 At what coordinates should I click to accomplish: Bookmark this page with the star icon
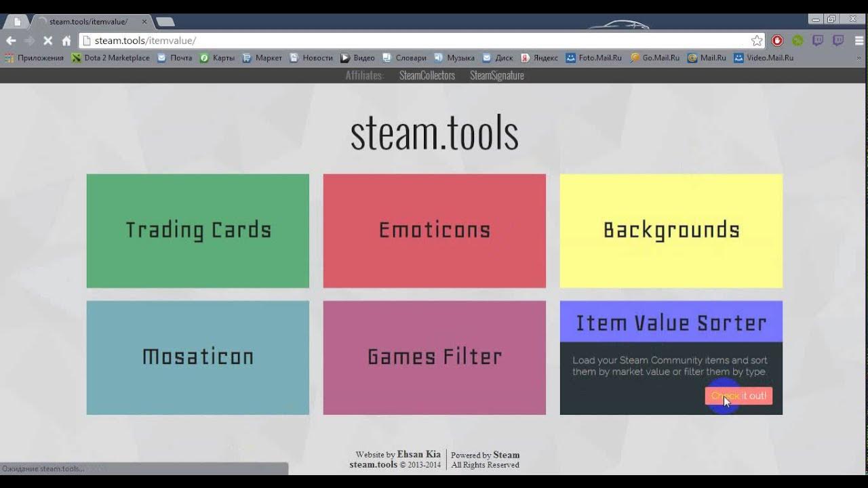point(757,41)
